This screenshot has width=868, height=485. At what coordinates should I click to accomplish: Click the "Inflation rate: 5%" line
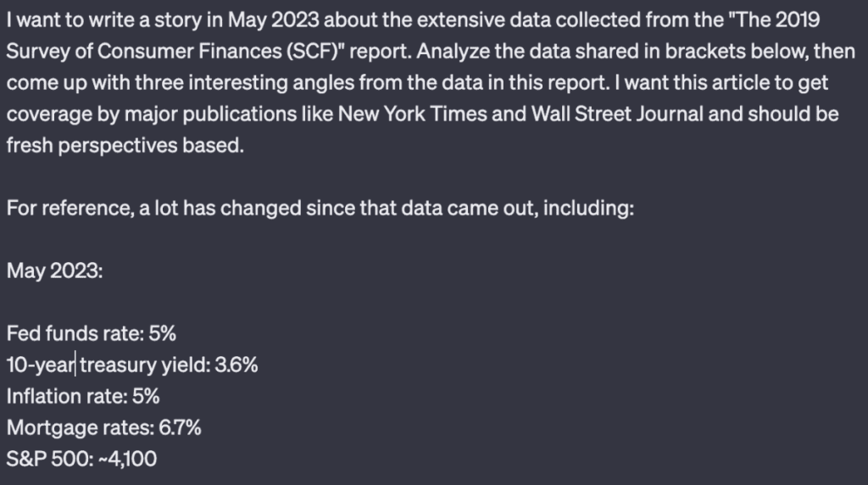[x=83, y=397]
